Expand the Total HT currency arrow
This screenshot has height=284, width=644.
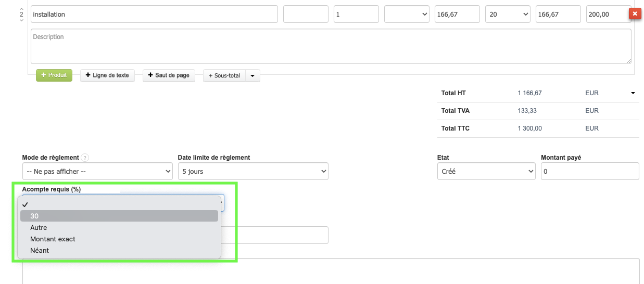coord(633,93)
